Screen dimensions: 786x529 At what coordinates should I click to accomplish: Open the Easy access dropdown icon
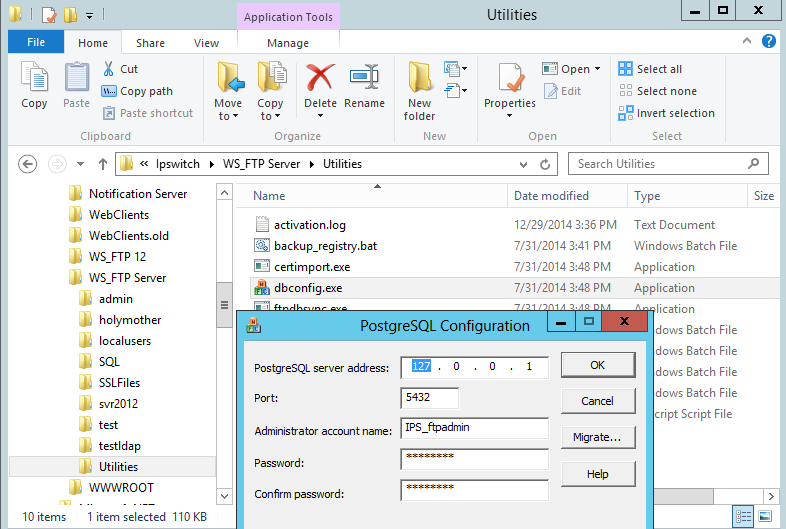(455, 91)
